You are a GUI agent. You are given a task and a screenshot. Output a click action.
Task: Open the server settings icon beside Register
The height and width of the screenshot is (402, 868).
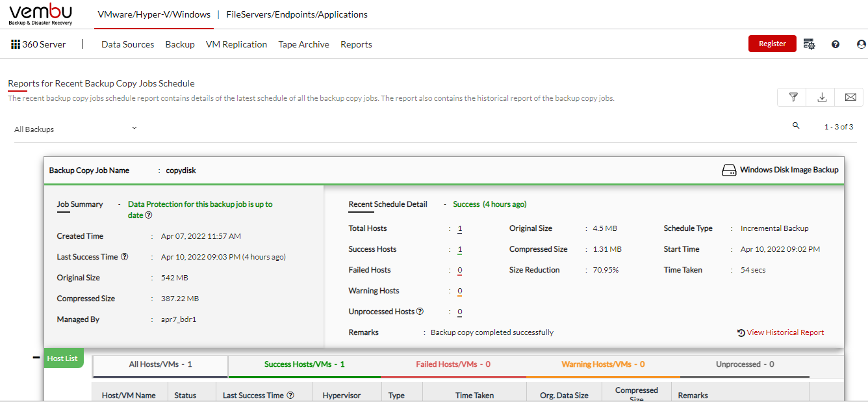(x=809, y=44)
